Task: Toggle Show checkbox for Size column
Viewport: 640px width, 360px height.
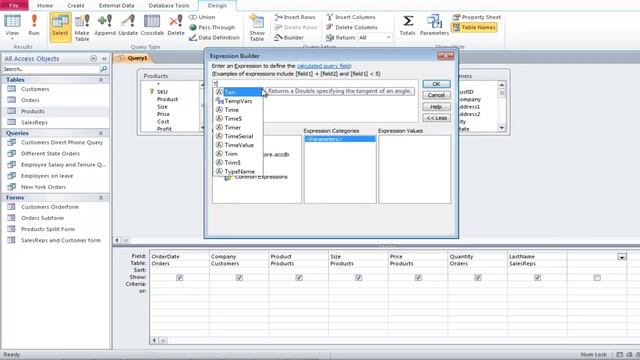Action: 358,278
